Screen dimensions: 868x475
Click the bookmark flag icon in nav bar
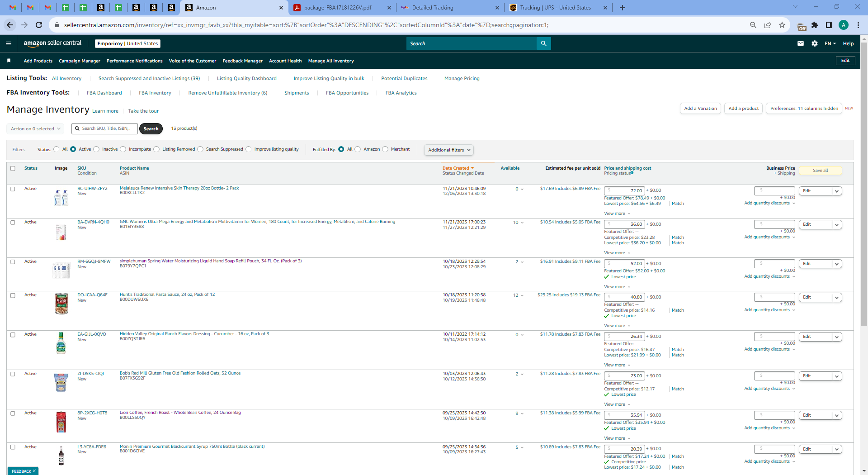pos(9,61)
